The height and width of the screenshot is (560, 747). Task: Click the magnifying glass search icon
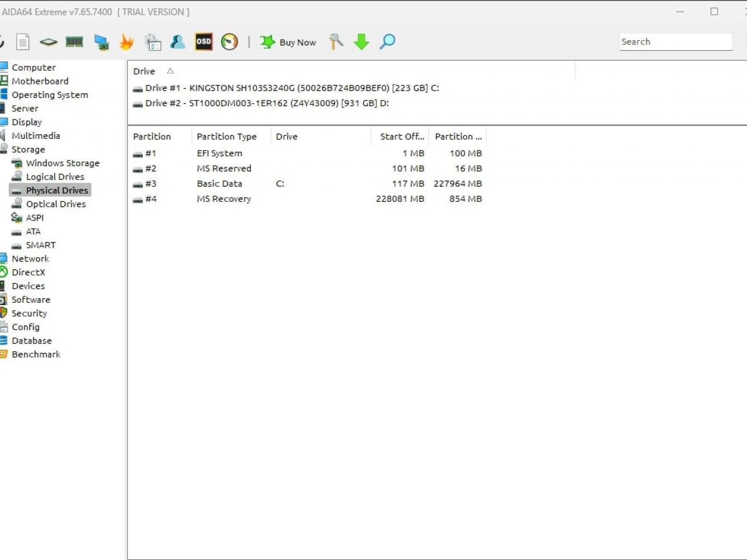(x=388, y=41)
